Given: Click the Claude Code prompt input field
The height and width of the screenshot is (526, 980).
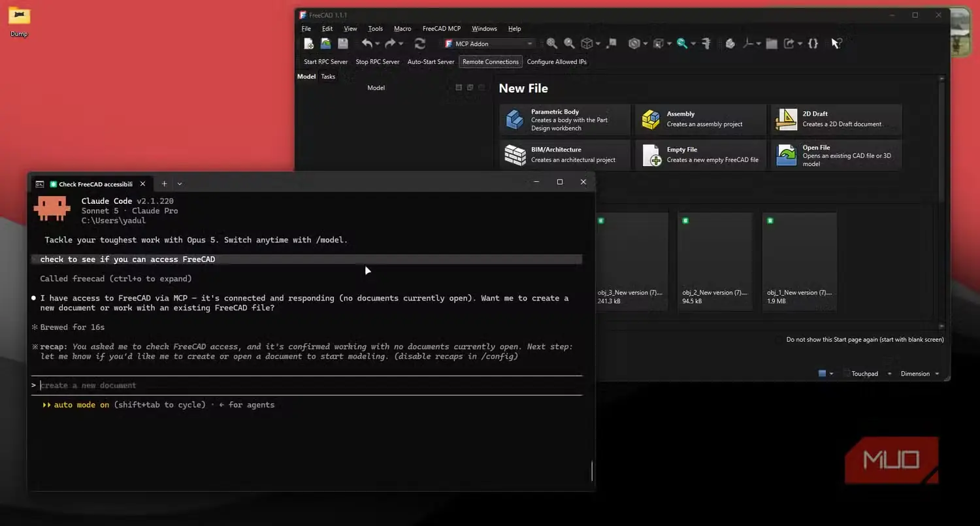Looking at the screenshot, I should [x=307, y=386].
